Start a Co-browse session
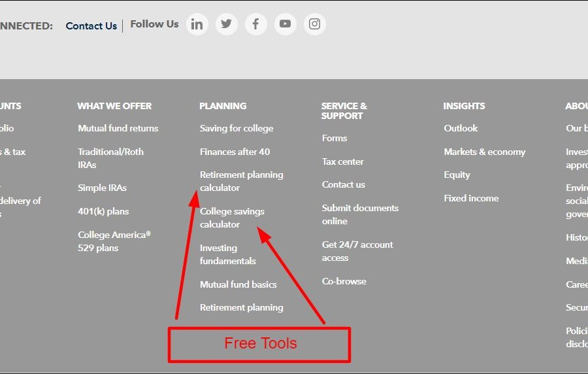The height and width of the screenshot is (374, 588). coord(344,281)
